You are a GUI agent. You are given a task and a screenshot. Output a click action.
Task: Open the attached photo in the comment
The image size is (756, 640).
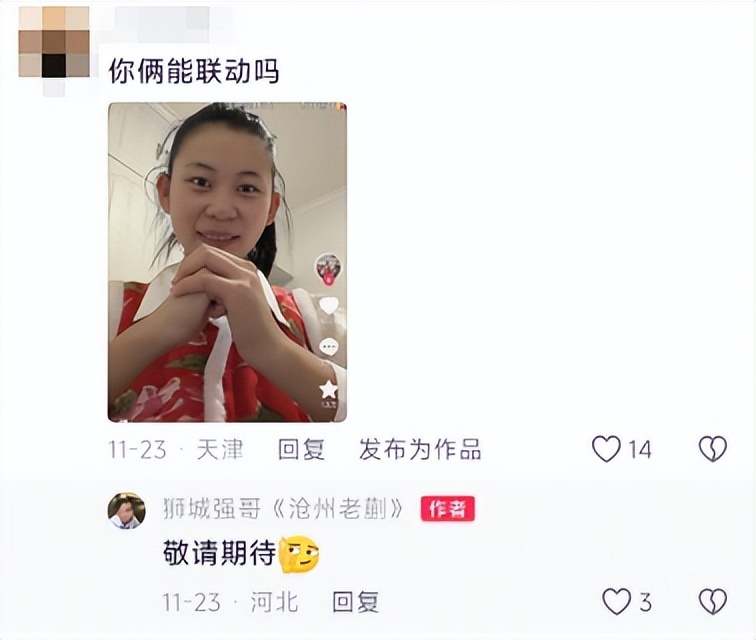pyautogui.click(x=227, y=262)
